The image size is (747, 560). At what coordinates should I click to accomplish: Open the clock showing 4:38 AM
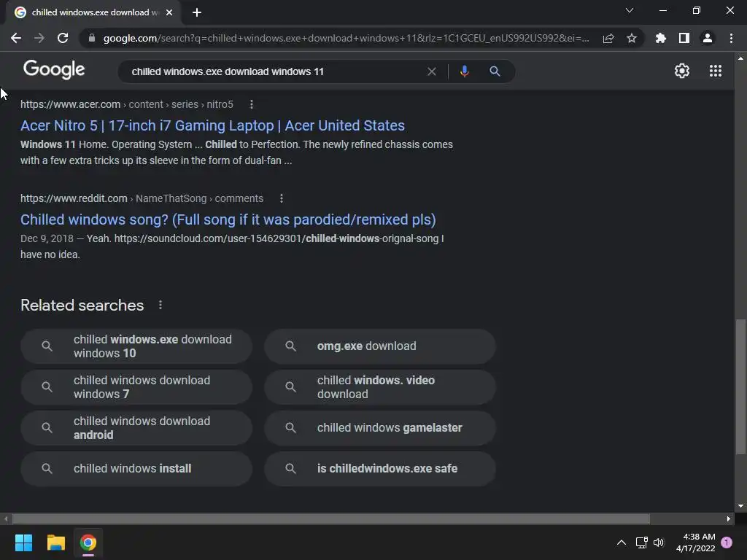[x=695, y=542]
